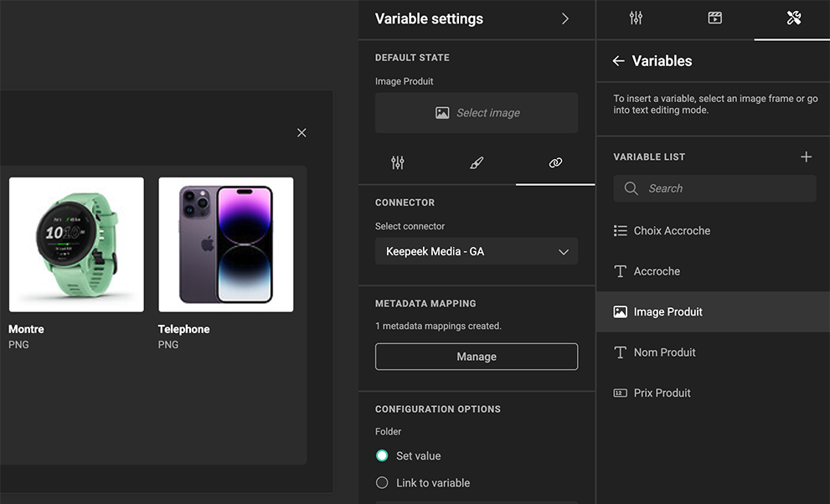Collapse the Variable settings panel chevron
830x504 pixels.
tap(565, 18)
